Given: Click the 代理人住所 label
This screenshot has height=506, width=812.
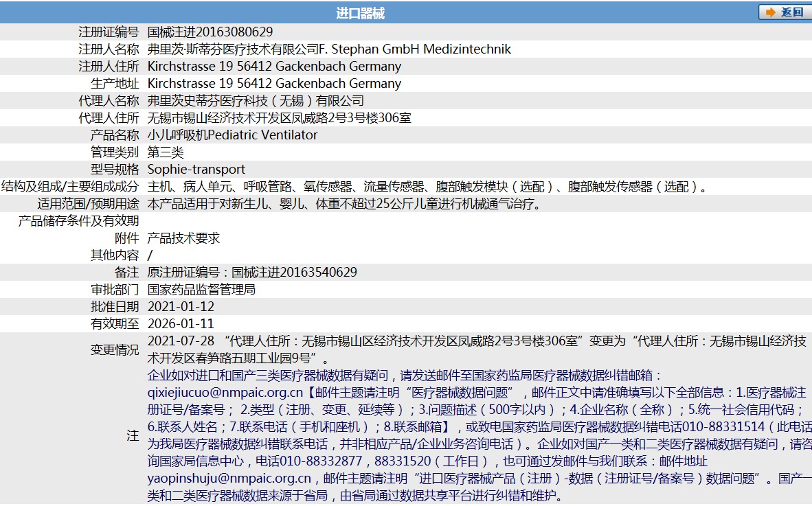Looking at the screenshot, I should click(x=109, y=118).
